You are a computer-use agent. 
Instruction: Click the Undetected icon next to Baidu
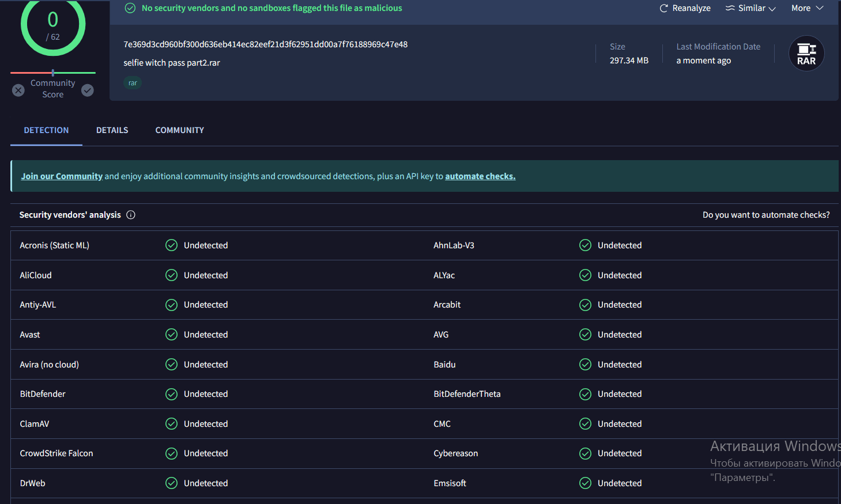pos(585,364)
